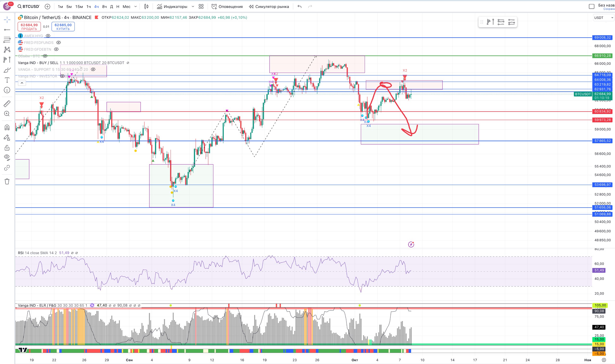This screenshot has width=615, height=364.
Task: Open the forecasting and measurement tools
Action: [x=7, y=60]
